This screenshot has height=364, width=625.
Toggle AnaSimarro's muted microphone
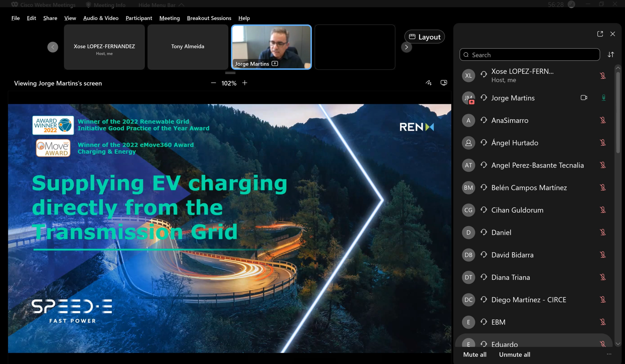pos(603,120)
